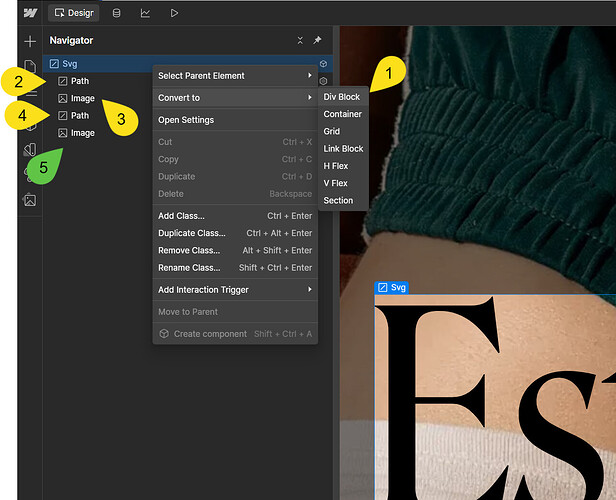
Task: Switch to Design mode
Action: coord(74,13)
